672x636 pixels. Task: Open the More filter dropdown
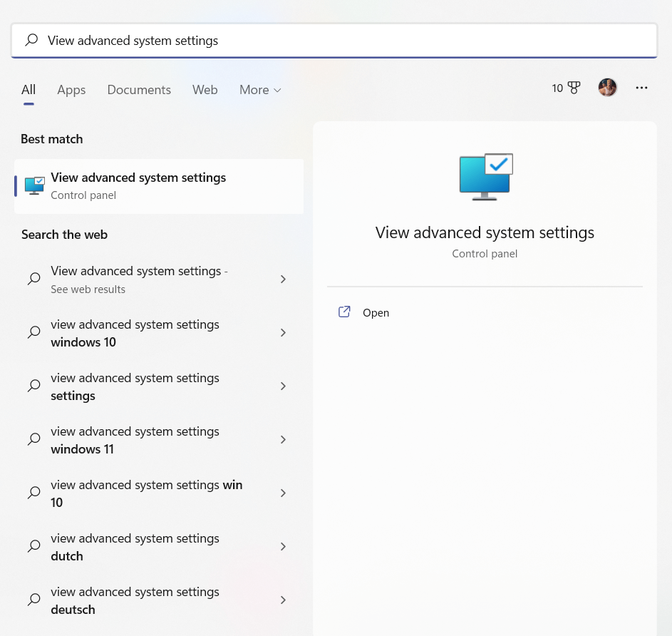(260, 90)
